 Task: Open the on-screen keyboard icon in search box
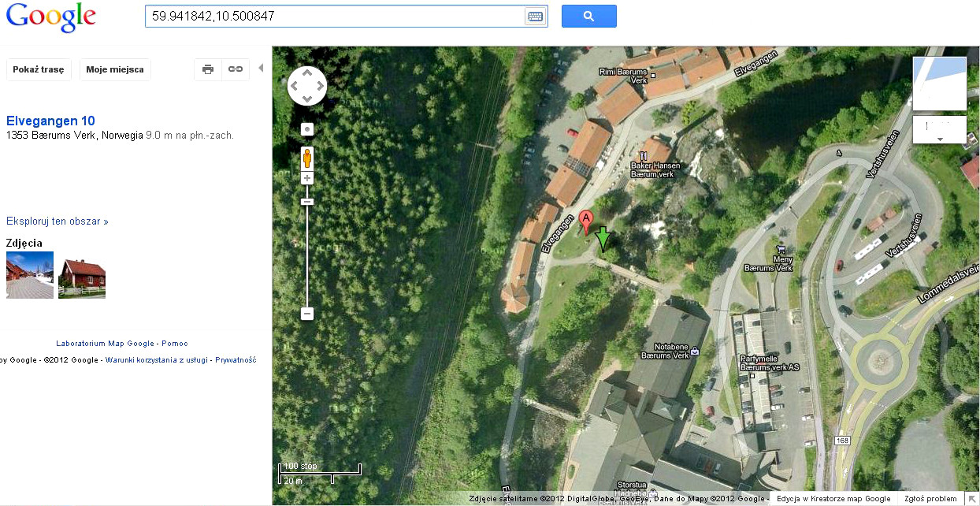coord(535,17)
